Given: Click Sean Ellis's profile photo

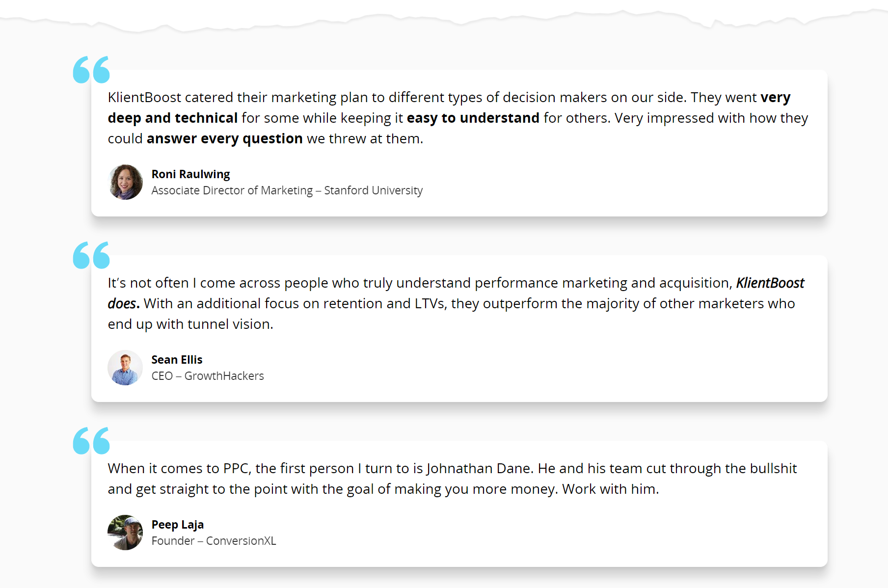Looking at the screenshot, I should (x=125, y=368).
